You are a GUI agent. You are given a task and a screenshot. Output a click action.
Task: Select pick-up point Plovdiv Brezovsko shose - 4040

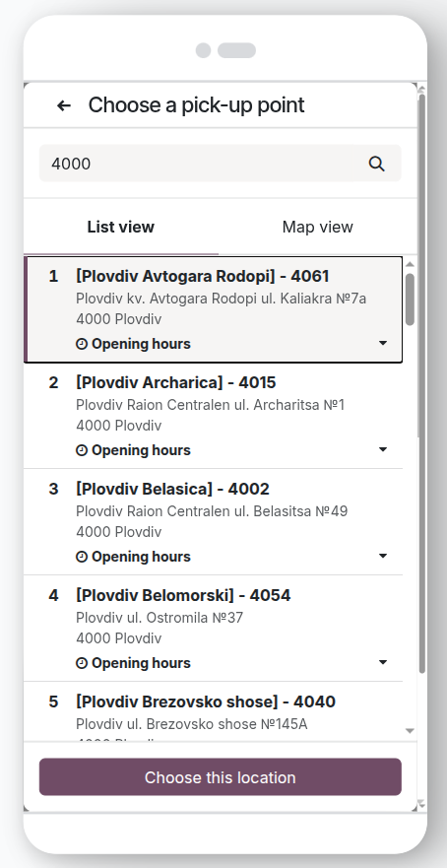coord(214,712)
